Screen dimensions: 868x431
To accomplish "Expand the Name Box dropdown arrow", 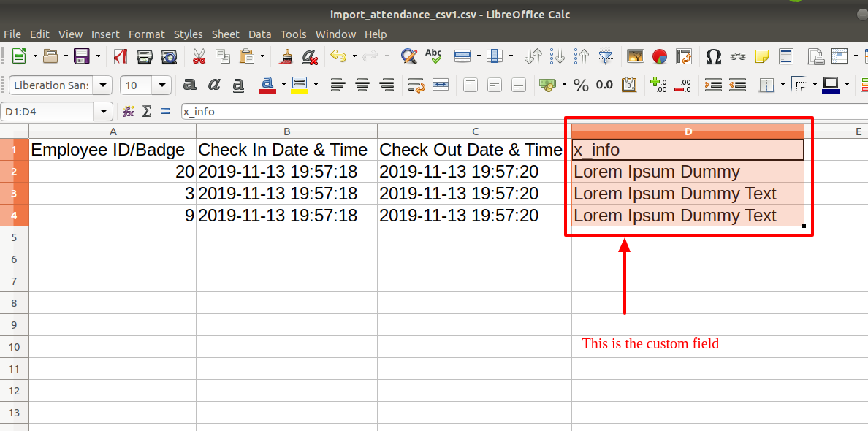I will 104,111.
